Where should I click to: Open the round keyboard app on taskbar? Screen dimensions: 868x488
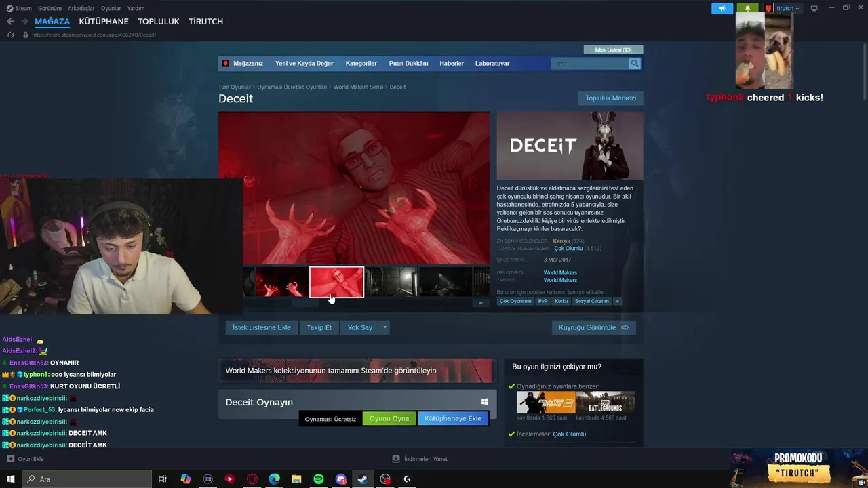click(x=208, y=479)
